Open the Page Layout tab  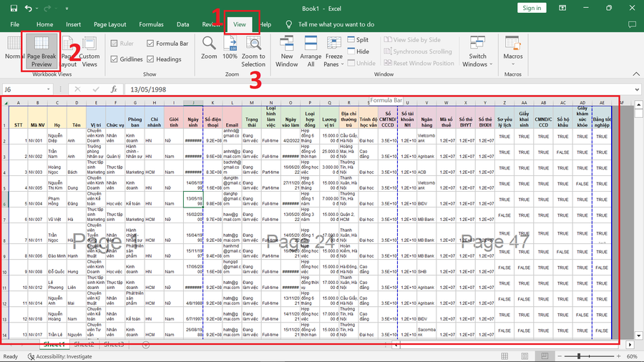tap(109, 24)
